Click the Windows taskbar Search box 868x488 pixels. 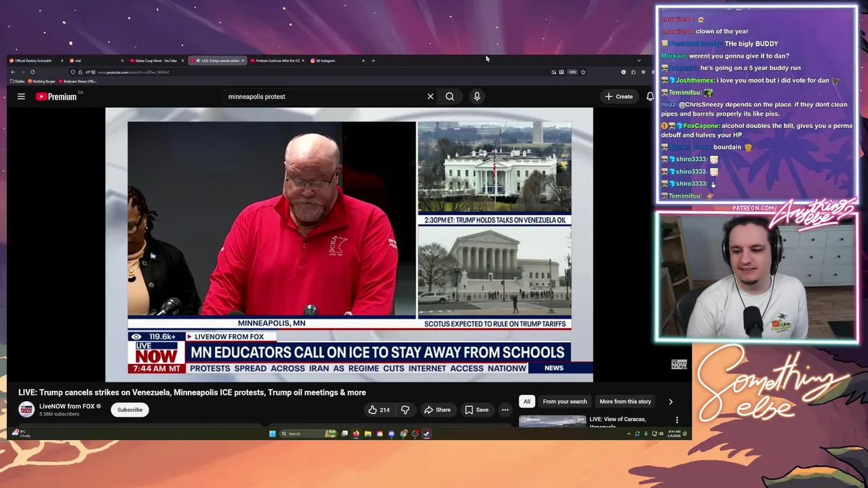309,434
